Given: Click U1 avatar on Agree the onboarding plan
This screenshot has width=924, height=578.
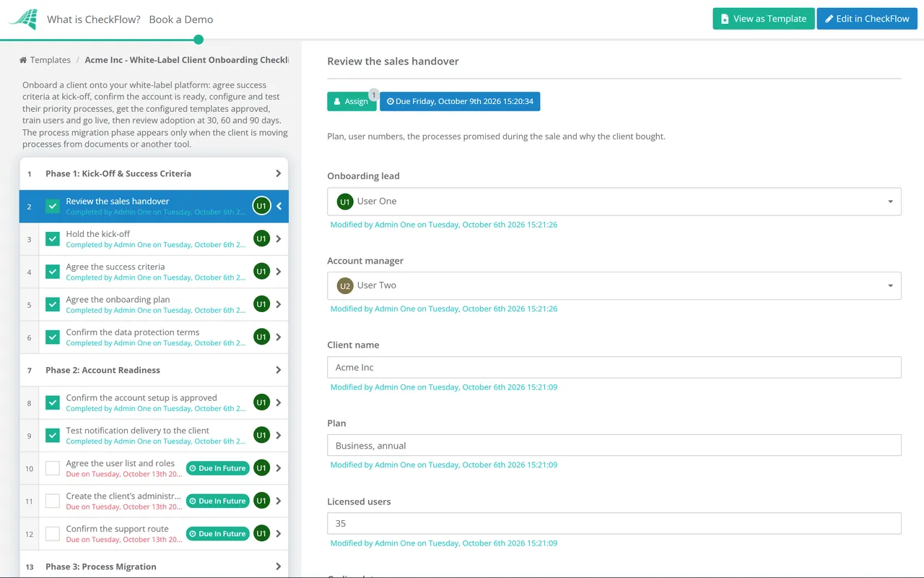Looking at the screenshot, I should pos(261,304).
